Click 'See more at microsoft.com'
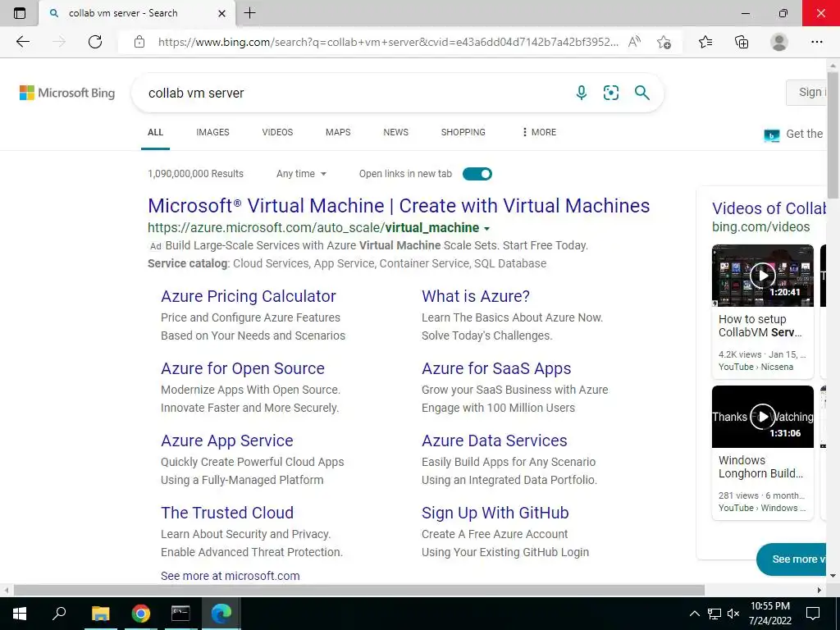The image size is (840, 630). [x=231, y=576]
